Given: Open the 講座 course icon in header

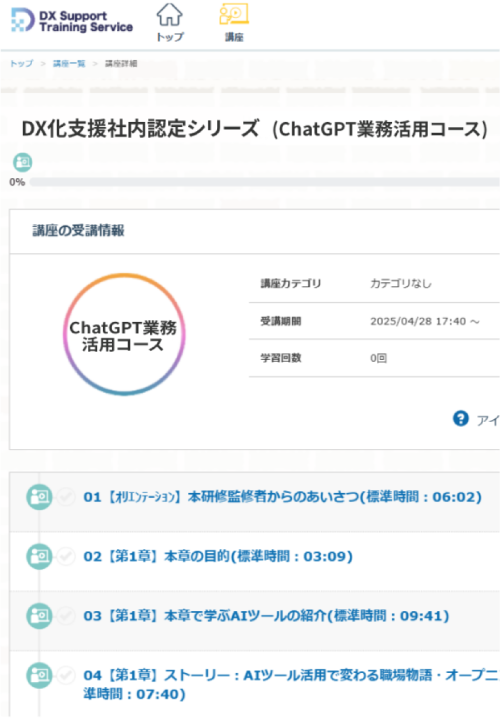Looking at the screenshot, I should pos(234,23).
